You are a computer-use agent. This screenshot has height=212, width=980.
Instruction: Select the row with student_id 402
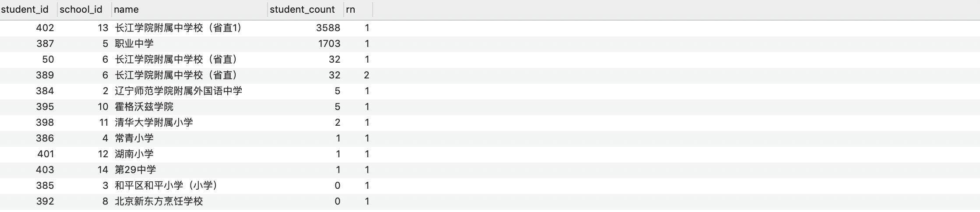point(490,28)
